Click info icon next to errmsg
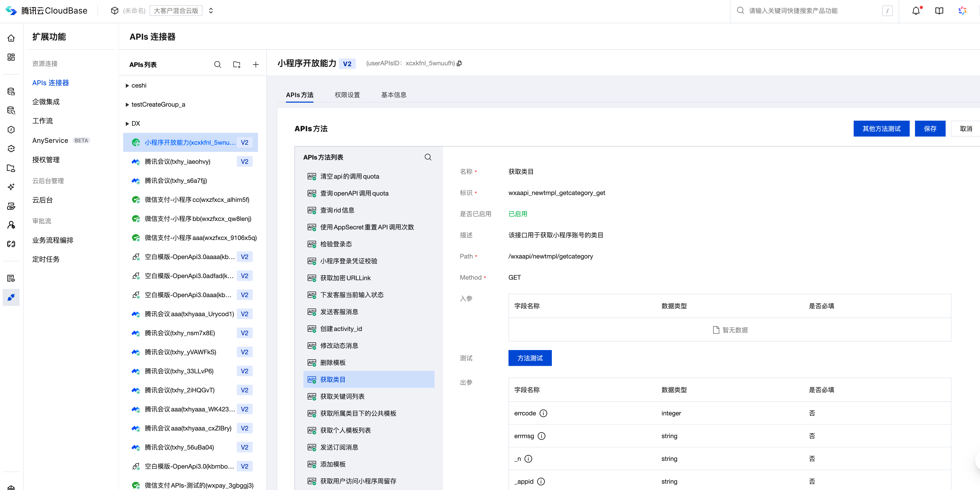 tap(541, 436)
